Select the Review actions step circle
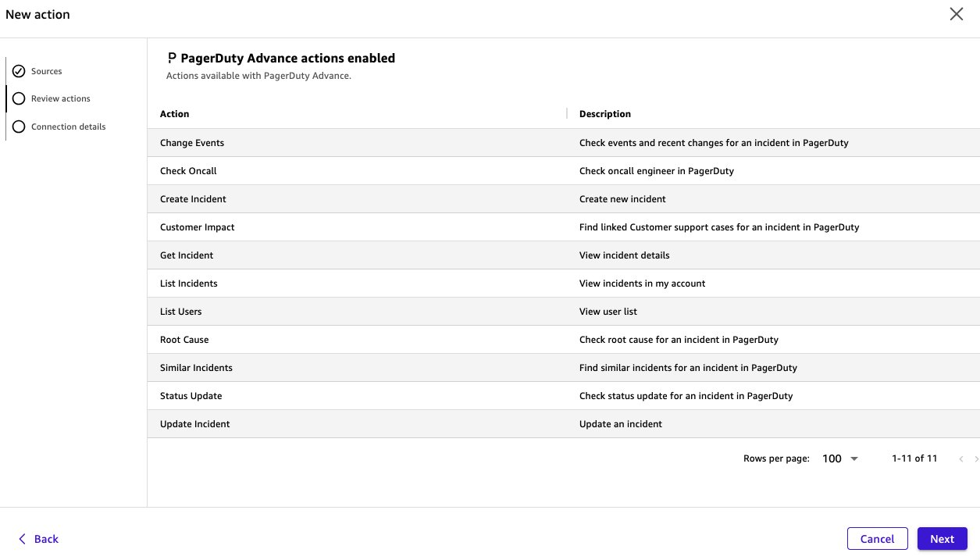The image size is (980, 560). (19, 98)
